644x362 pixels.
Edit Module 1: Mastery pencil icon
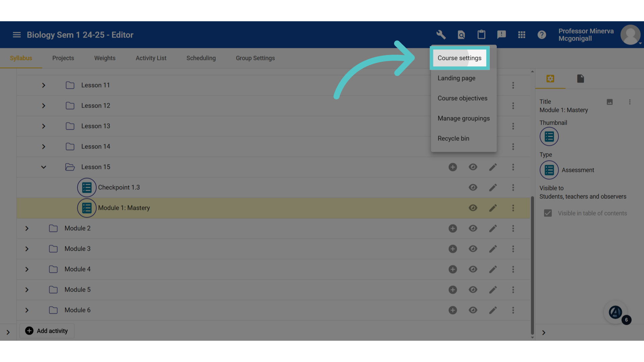[x=493, y=208]
